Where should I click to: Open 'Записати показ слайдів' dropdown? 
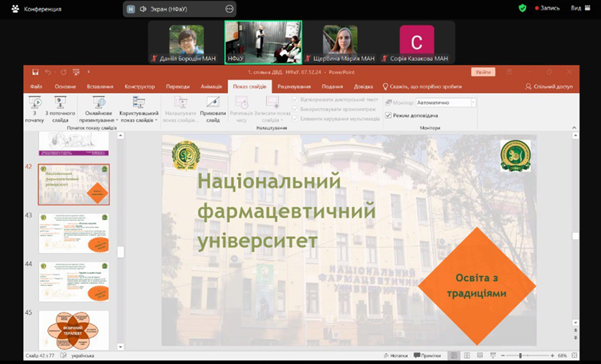272,109
